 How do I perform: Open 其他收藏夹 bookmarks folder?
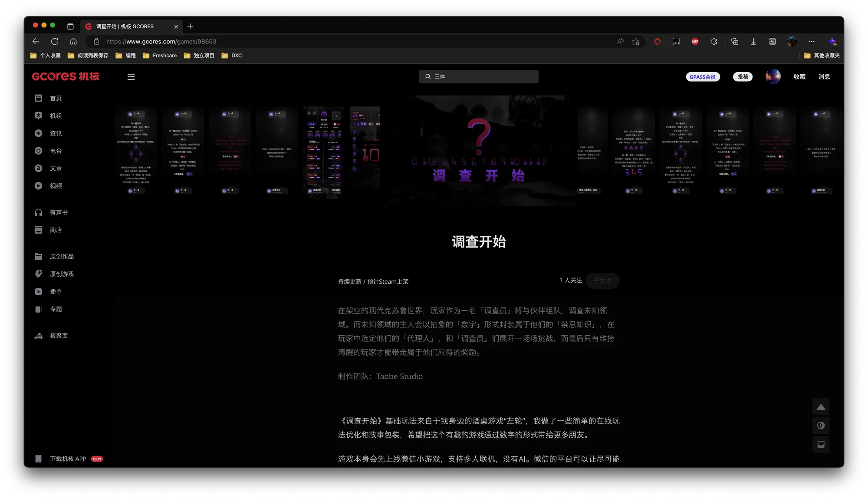822,56
